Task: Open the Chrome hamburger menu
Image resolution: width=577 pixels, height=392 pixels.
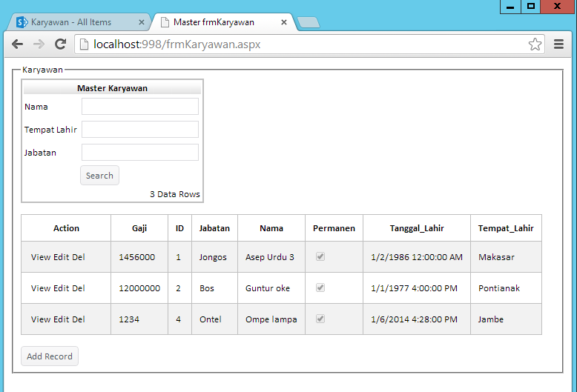Action: pyautogui.click(x=559, y=44)
